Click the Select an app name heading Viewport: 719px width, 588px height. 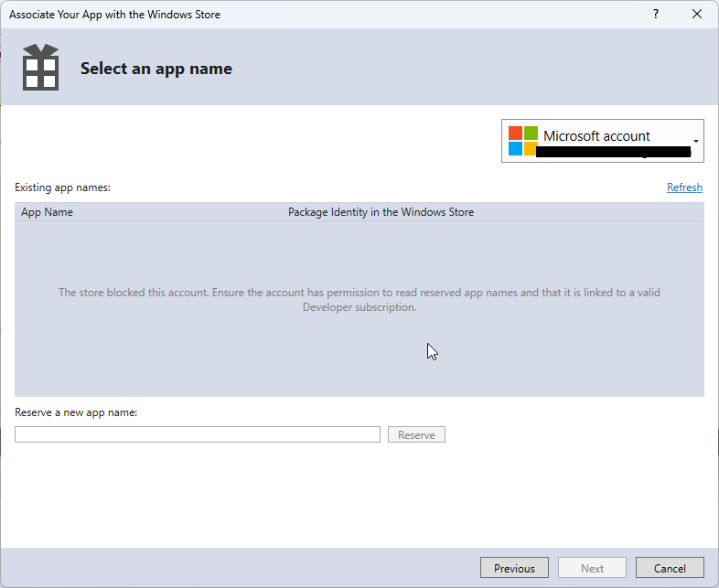point(156,69)
